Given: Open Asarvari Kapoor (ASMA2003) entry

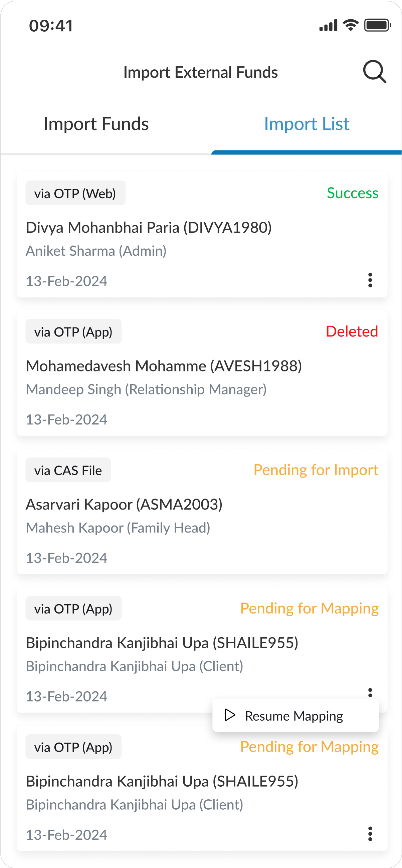Looking at the screenshot, I should [x=124, y=505].
